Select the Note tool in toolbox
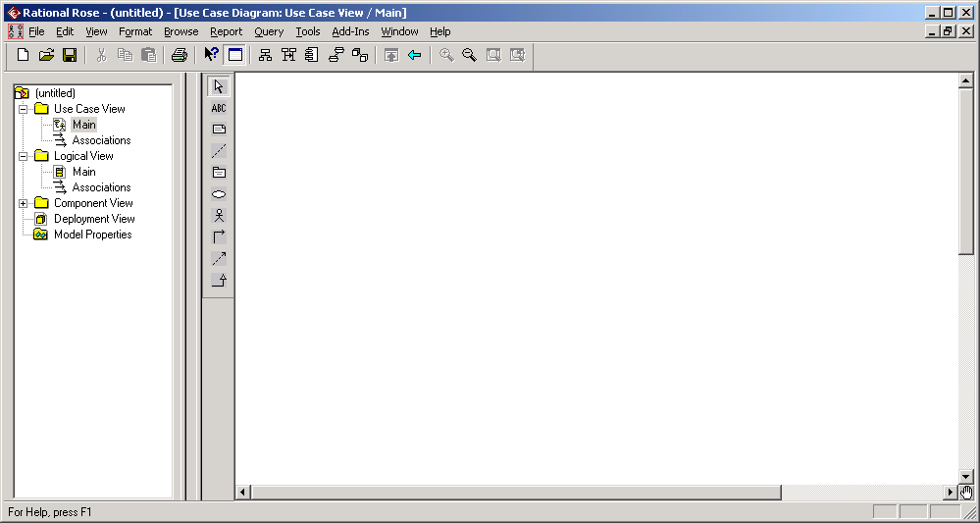The image size is (980, 523). coord(219,130)
